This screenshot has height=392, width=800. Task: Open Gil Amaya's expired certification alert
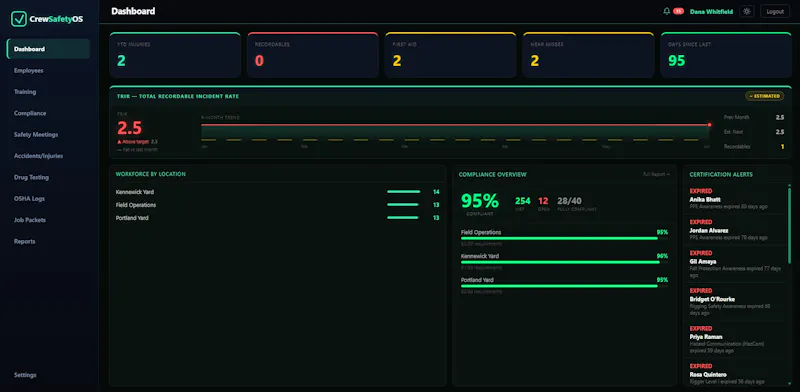tap(735, 264)
